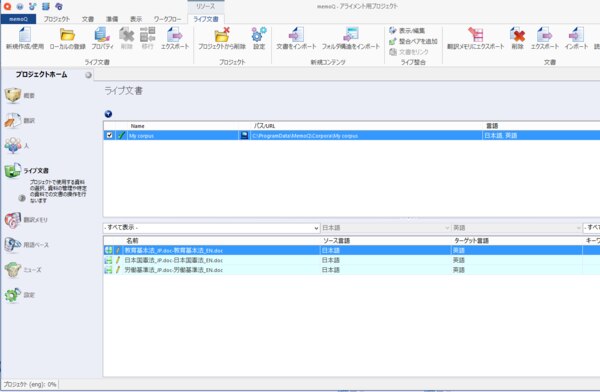The image size is (600, 392).
Task: Switch to 準備 ribbon tab
Action: [112, 19]
